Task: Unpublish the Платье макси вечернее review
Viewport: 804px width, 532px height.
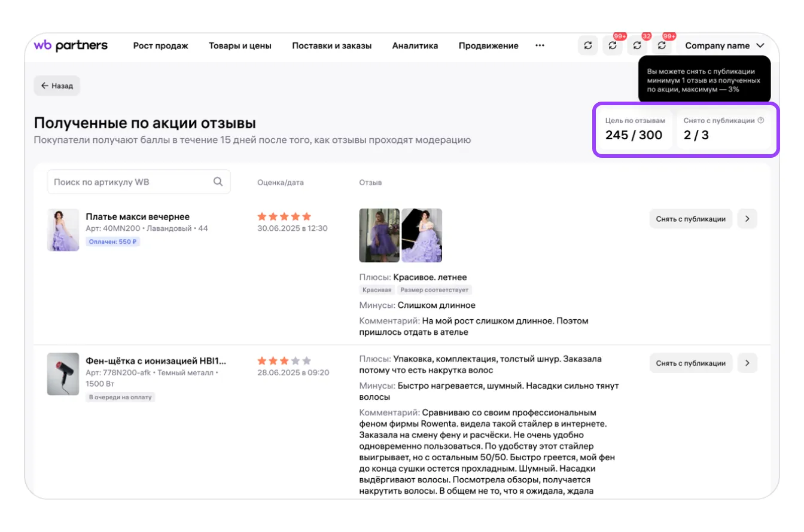Action: click(690, 219)
